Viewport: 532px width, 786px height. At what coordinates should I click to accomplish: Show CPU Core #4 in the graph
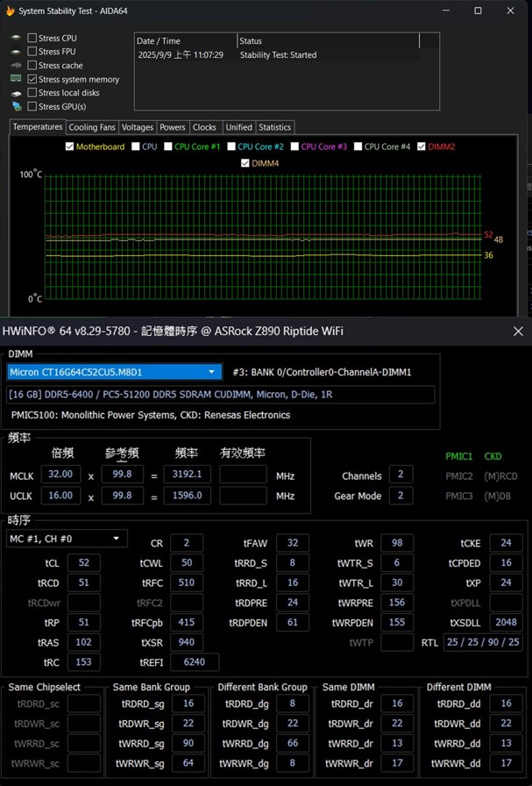click(x=358, y=146)
